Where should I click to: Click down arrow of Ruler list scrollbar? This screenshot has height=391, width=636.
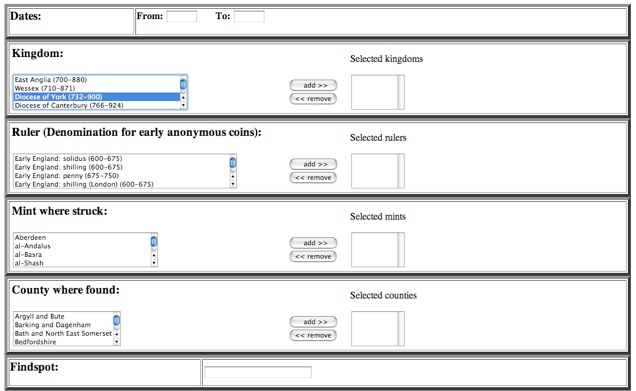233,184
